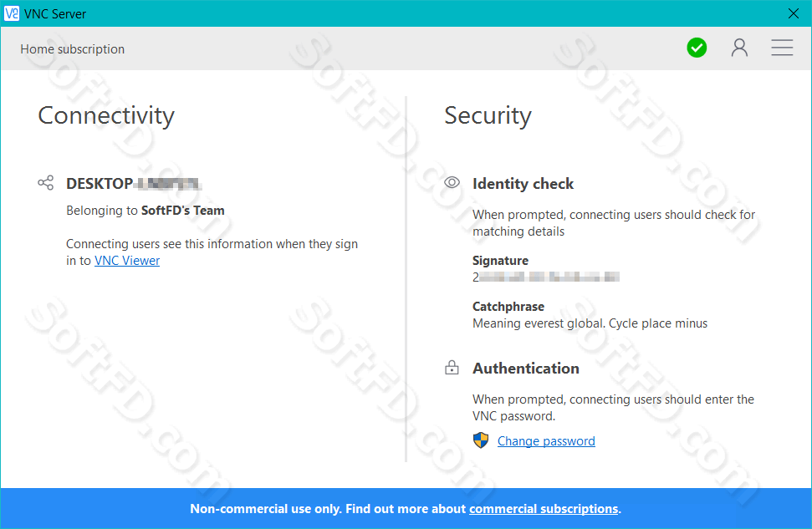812x529 pixels.
Task: Click the Identity check heading
Action: pos(523,184)
